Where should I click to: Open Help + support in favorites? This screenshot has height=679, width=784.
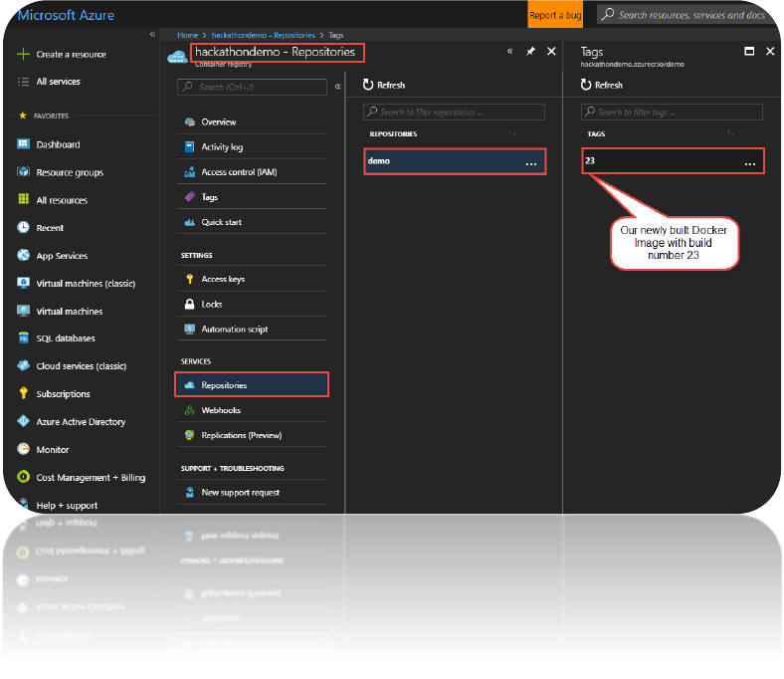[x=67, y=506]
